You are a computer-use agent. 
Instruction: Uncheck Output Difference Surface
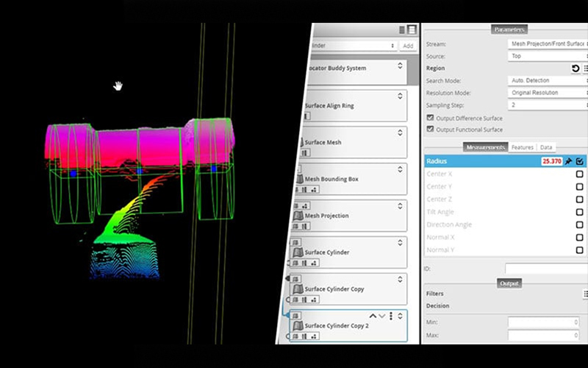(430, 118)
